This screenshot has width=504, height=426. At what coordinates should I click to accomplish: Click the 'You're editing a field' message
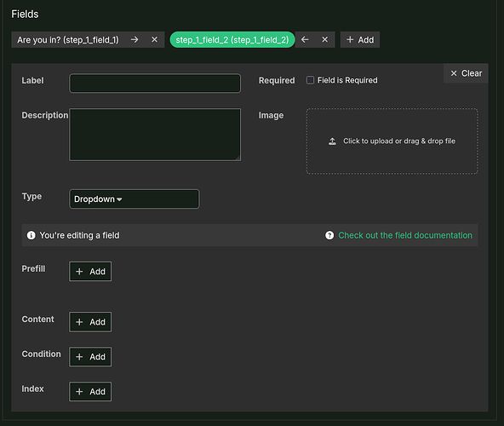tap(79, 235)
